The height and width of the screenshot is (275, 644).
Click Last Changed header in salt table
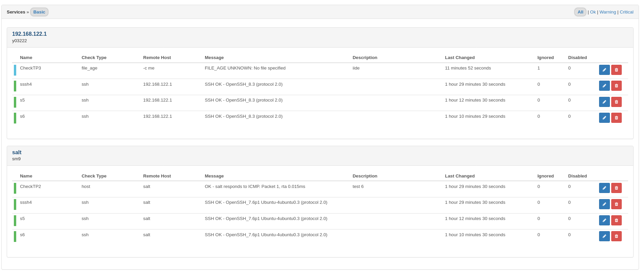coord(460,176)
